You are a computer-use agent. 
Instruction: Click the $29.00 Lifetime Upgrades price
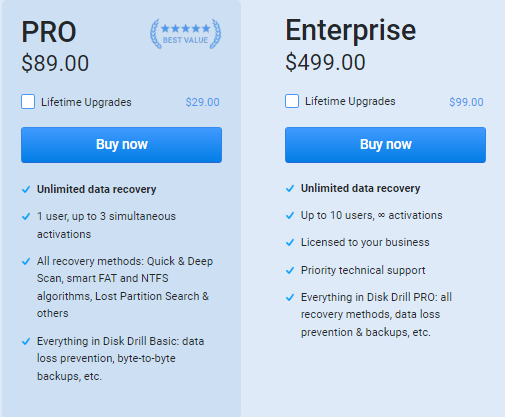pyautogui.click(x=202, y=102)
